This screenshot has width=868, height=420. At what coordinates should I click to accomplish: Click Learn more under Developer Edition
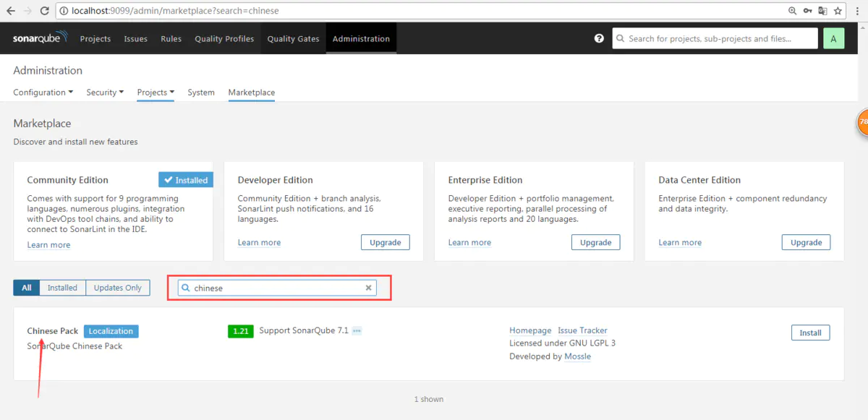(259, 243)
